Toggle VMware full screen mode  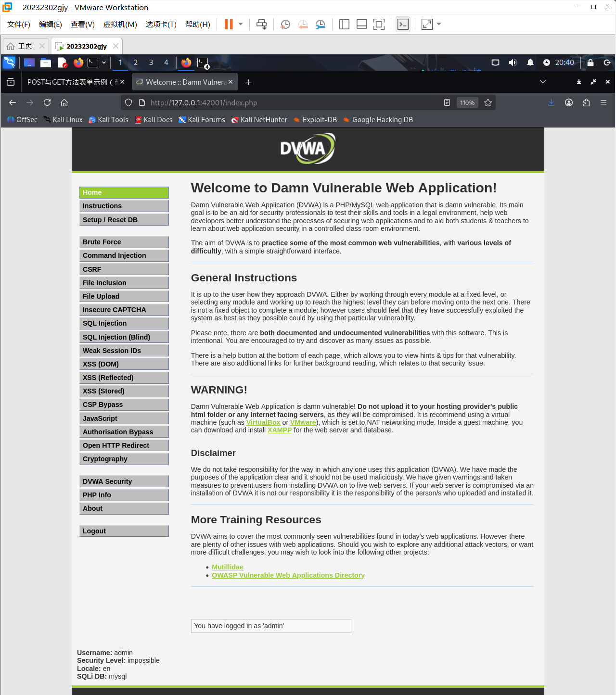[379, 25]
